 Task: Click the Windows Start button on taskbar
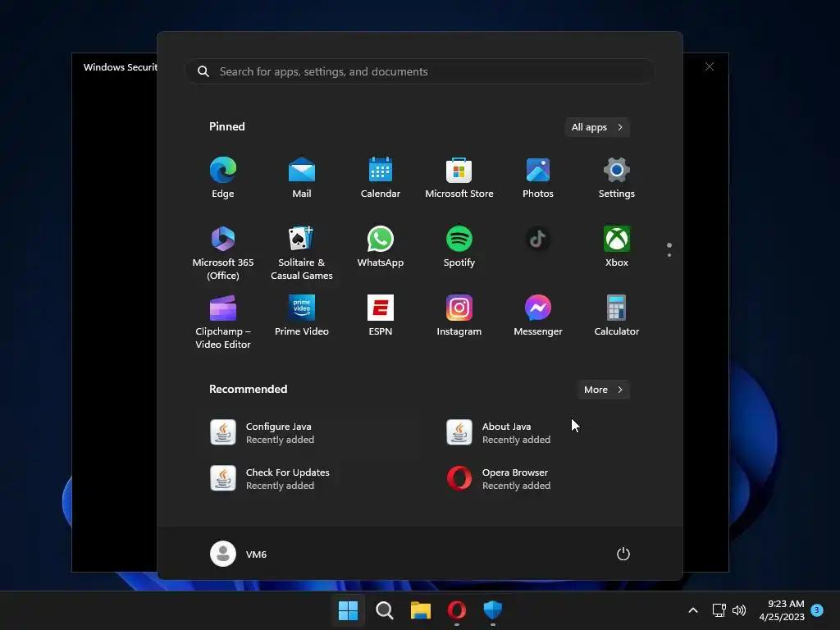pos(348,610)
